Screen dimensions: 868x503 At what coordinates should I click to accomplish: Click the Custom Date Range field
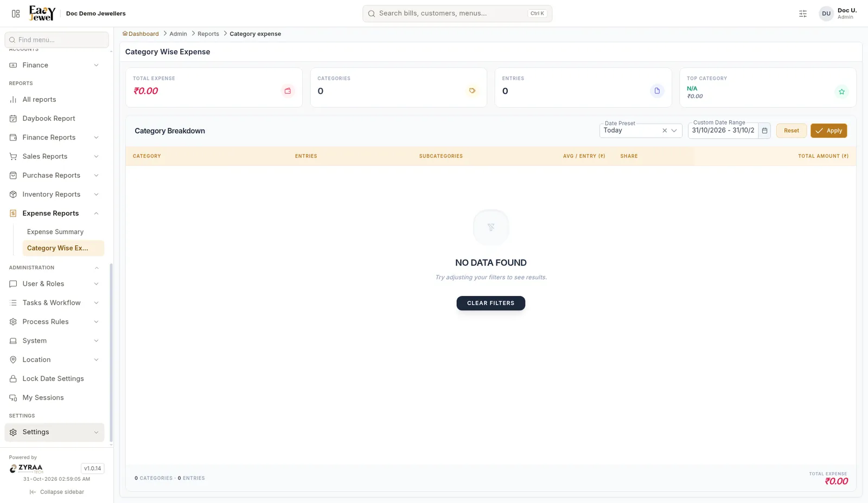(723, 131)
